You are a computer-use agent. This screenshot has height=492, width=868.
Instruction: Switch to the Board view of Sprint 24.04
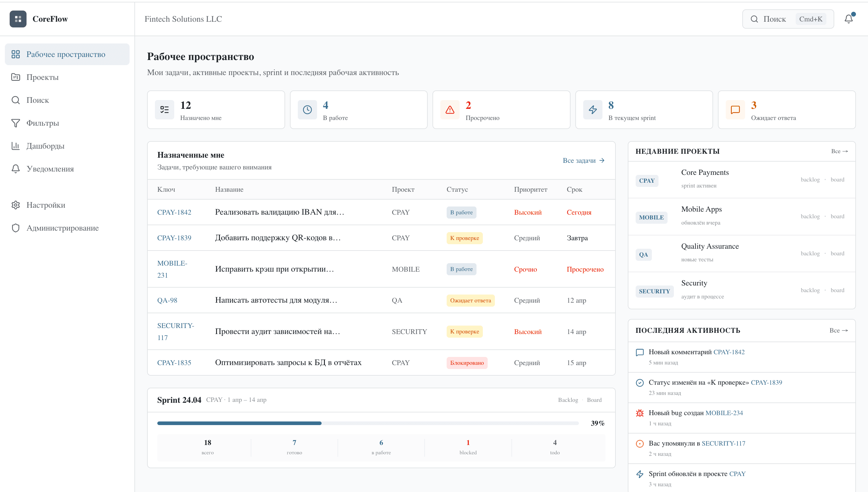click(594, 400)
